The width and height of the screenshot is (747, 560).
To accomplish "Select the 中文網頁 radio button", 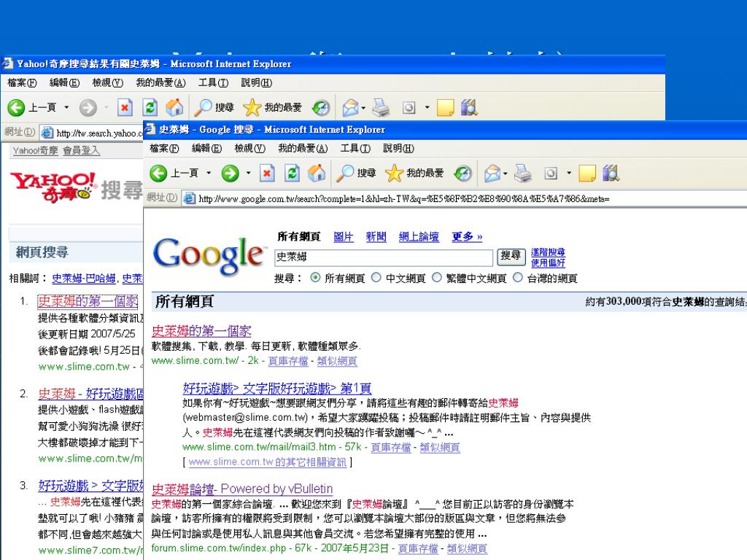I will [x=376, y=278].
